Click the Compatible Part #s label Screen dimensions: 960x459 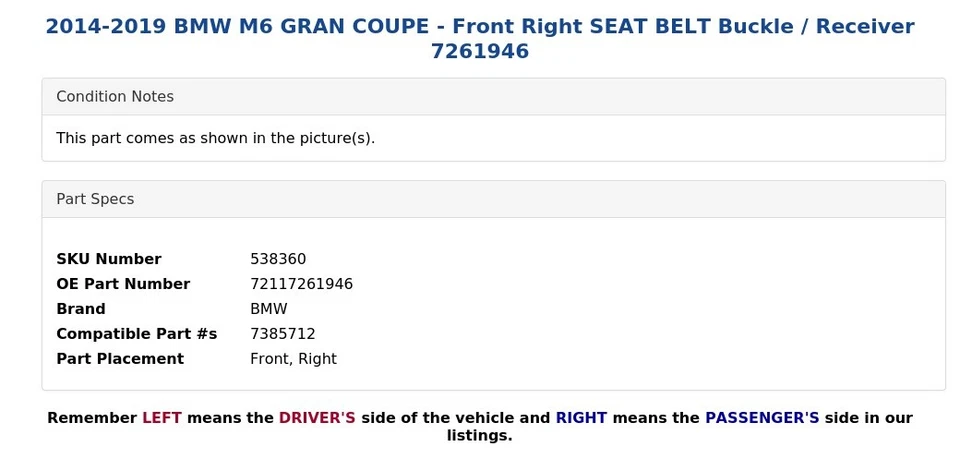pyautogui.click(x=136, y=334)
